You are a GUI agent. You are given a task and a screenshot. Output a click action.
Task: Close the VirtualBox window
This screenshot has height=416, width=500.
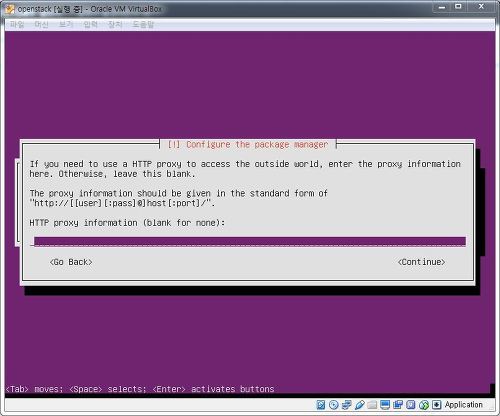(481, 7)
